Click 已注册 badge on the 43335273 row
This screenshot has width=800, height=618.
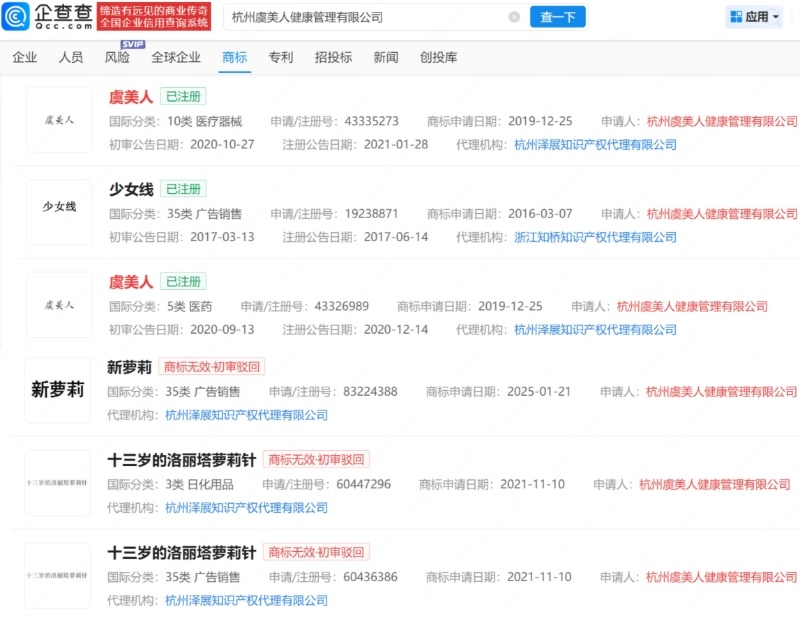point(183,96)
